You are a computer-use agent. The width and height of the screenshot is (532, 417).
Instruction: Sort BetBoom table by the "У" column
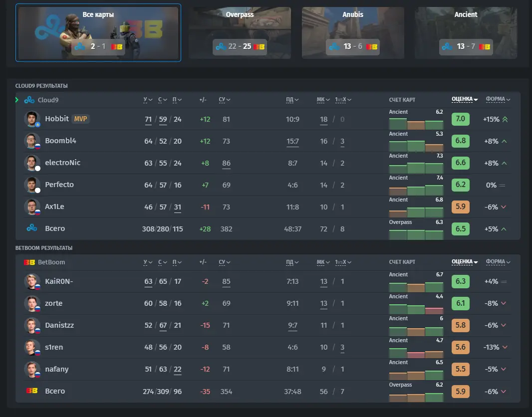coord(148,262)
